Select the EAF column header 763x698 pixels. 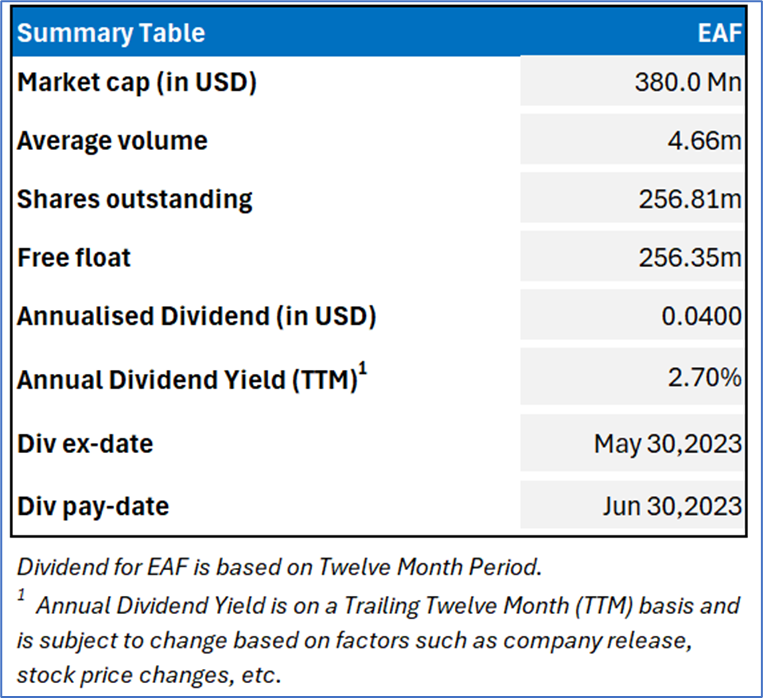tap(719, 32)
